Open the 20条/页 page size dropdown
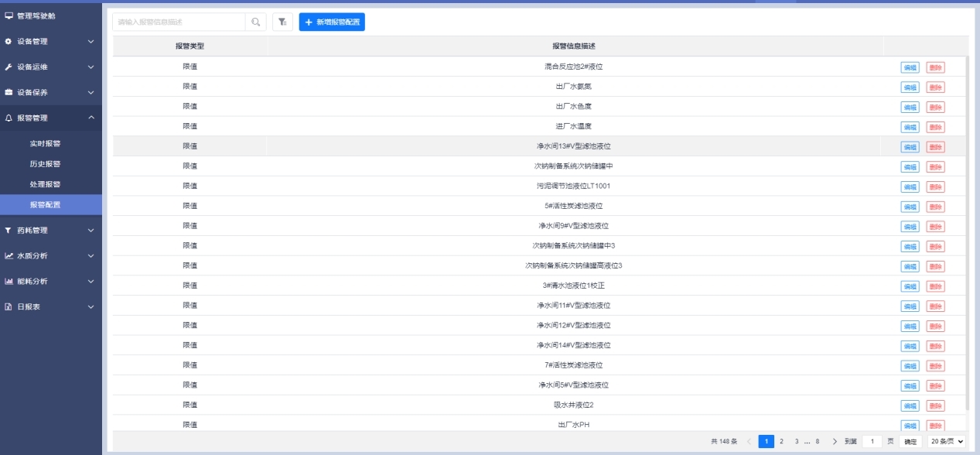The width and height of the screenshot is (980, 455). pos(947,442)
